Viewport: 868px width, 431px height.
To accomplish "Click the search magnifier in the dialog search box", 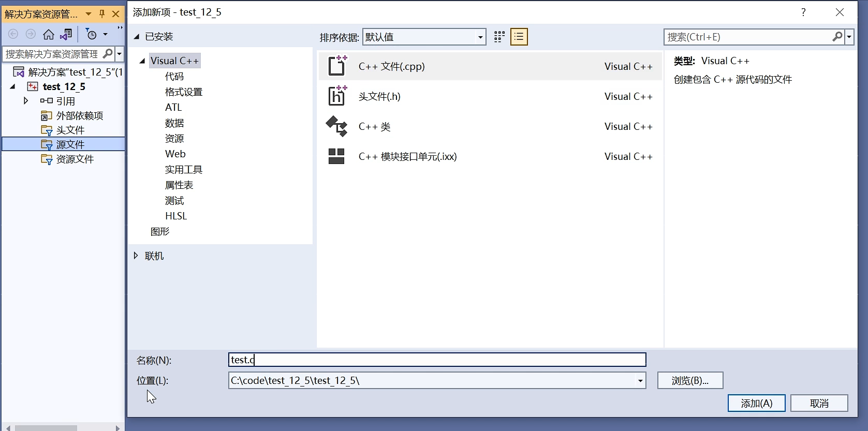I will click(837, 37).
